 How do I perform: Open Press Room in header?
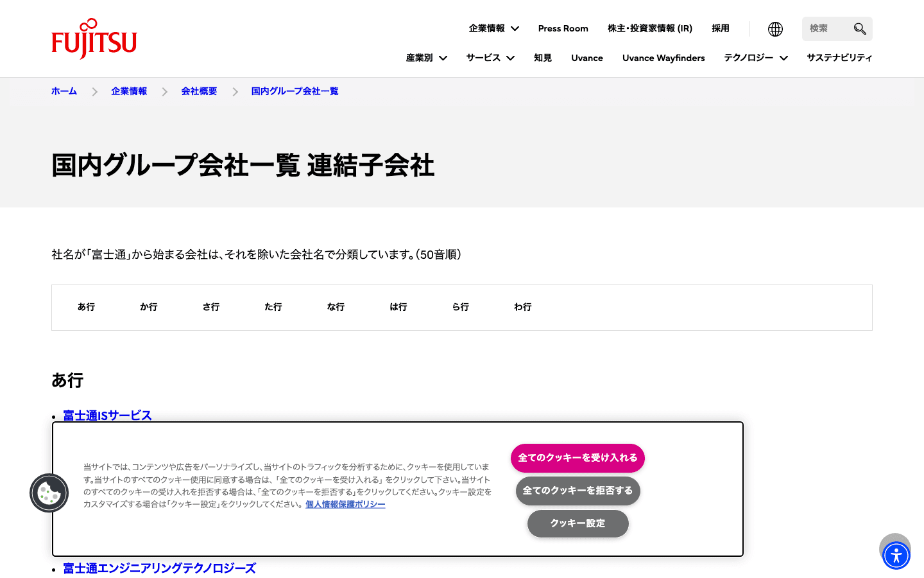tap(563, 28)
